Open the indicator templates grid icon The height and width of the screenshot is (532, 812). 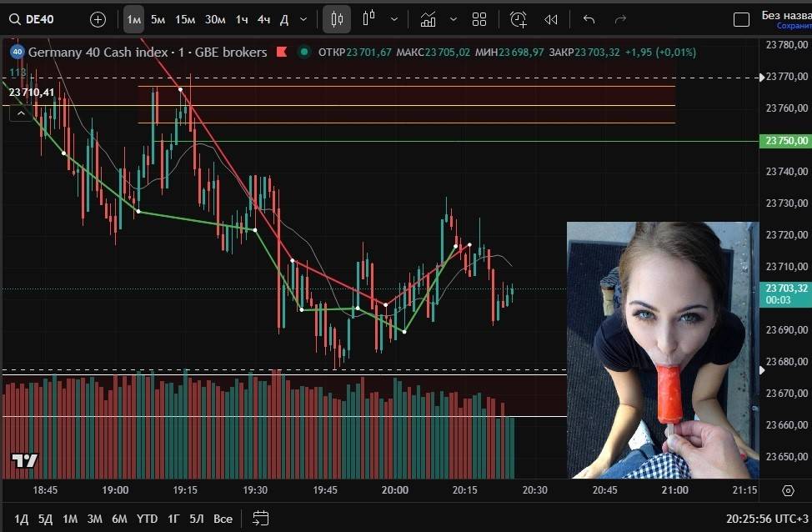click(x=479, y=19)
